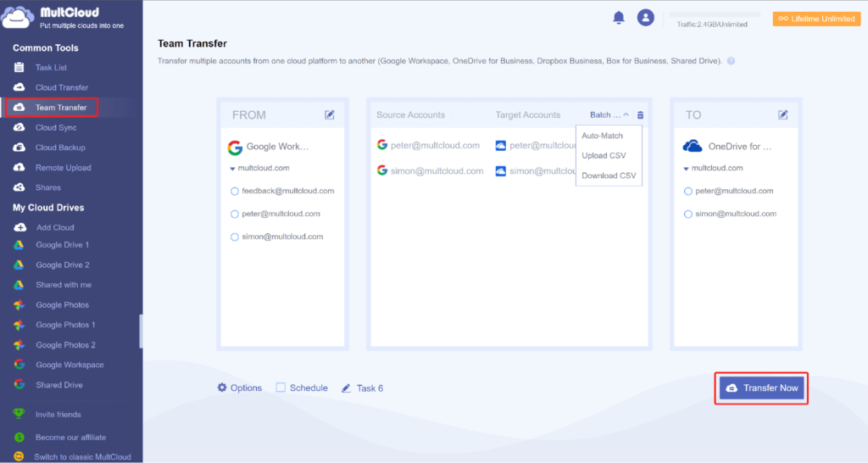The image size is (868, 463).
Task: Open notifications bell icon
Action: point(618,18)
